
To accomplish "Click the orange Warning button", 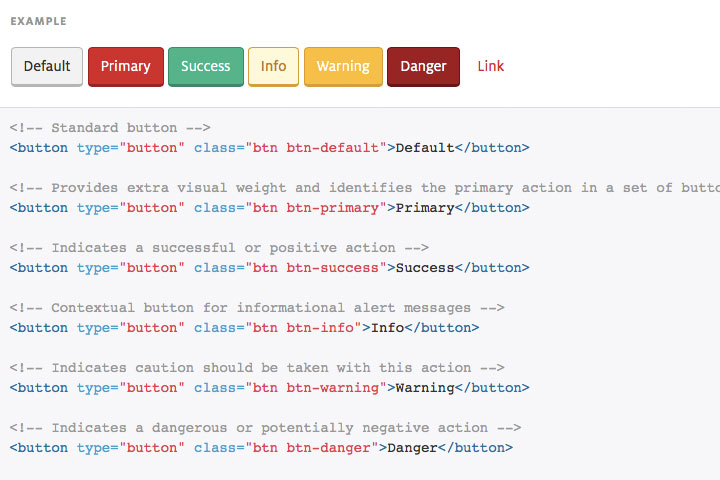I will pos(343,67).
